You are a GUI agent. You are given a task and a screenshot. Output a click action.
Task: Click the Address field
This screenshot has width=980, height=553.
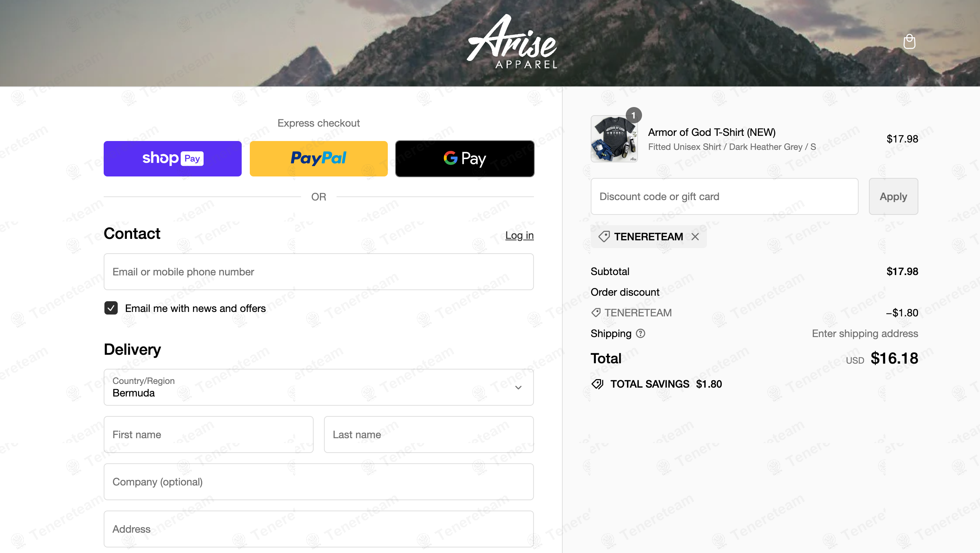318,529
